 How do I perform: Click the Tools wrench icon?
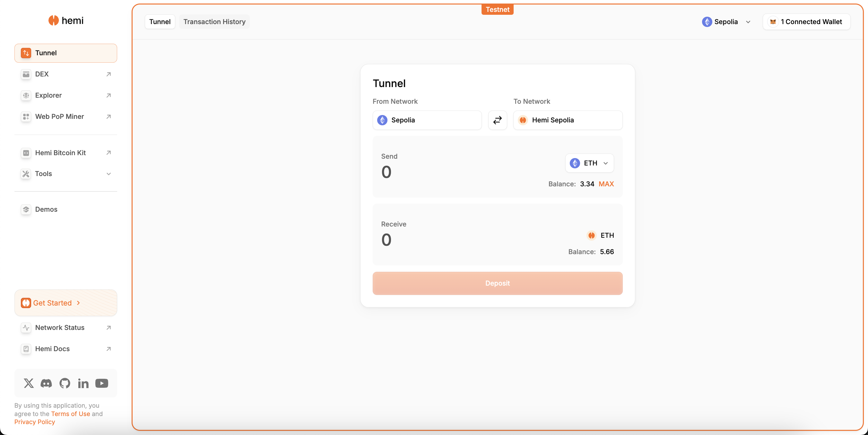coord(26,174)
